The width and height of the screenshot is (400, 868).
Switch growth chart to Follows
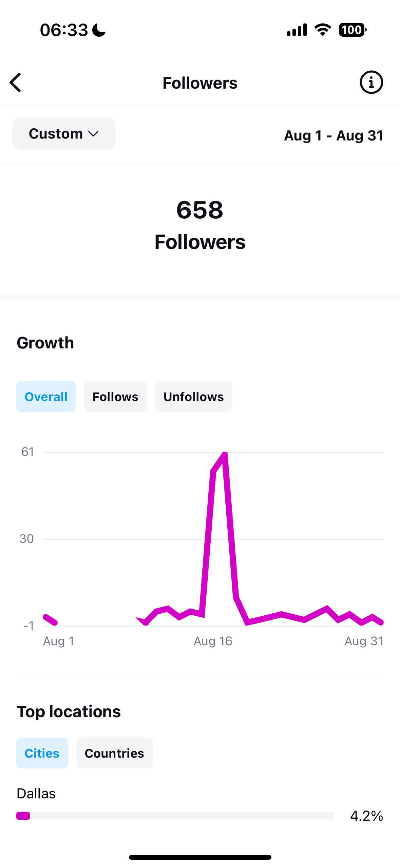115,397
